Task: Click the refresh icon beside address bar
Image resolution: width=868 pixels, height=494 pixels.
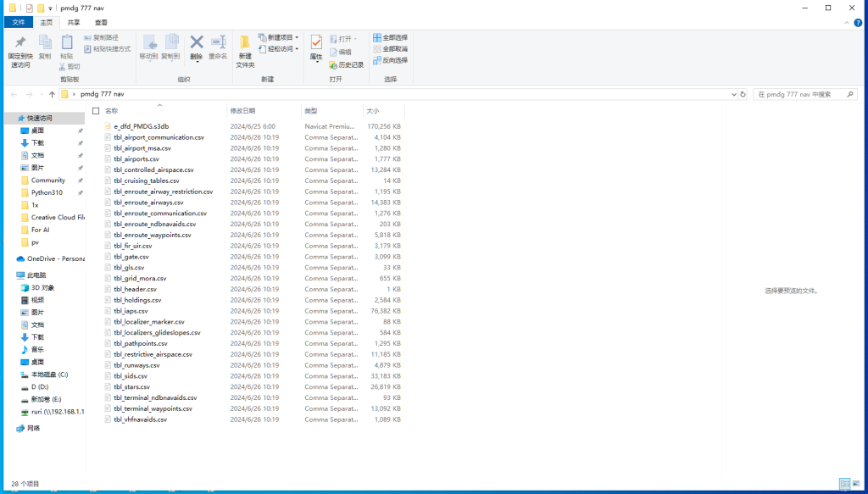Action: (743, 95)
